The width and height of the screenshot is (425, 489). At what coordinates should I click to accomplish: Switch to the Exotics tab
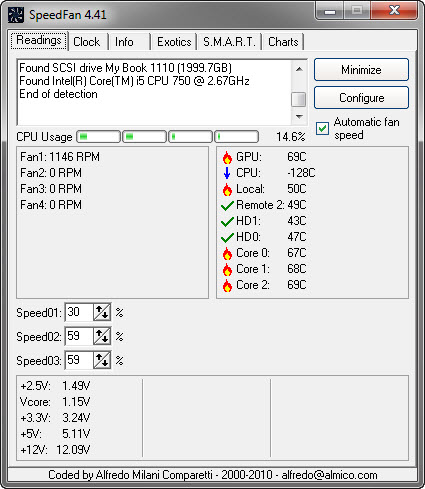(x=174, y=42)
